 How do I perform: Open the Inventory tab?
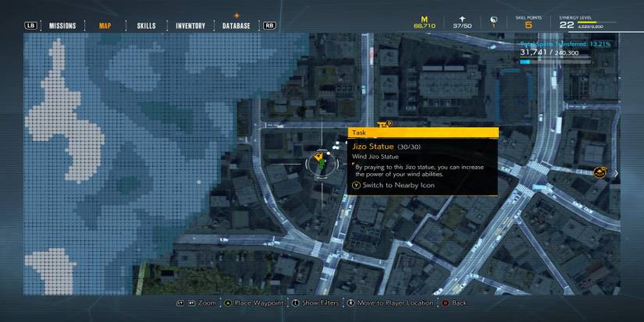pyautogui.click(x=190, y=26)
